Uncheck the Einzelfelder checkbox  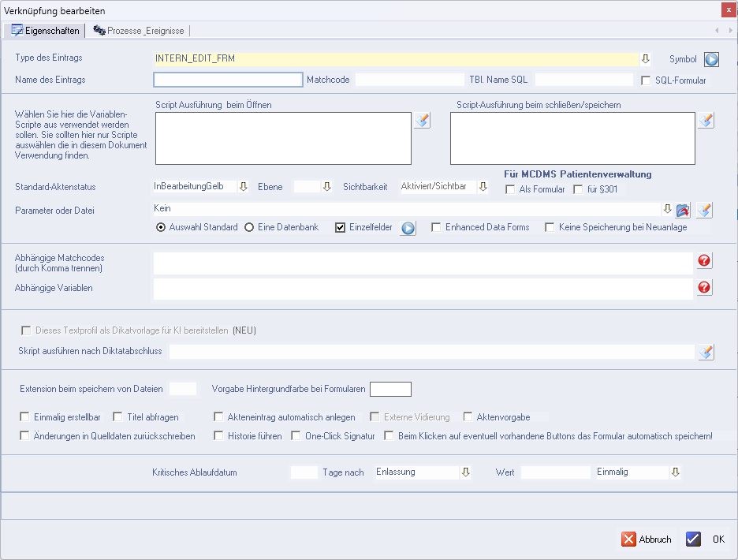coord(341,228)
